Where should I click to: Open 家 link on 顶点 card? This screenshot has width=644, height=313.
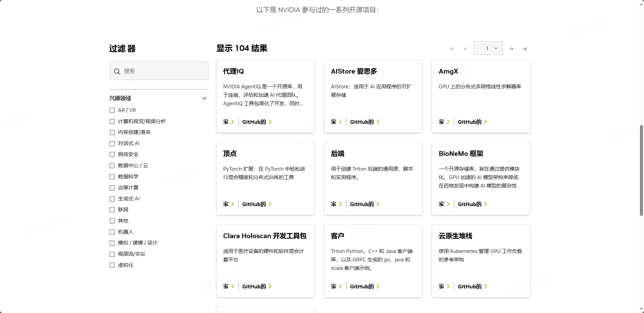point(228,204)
